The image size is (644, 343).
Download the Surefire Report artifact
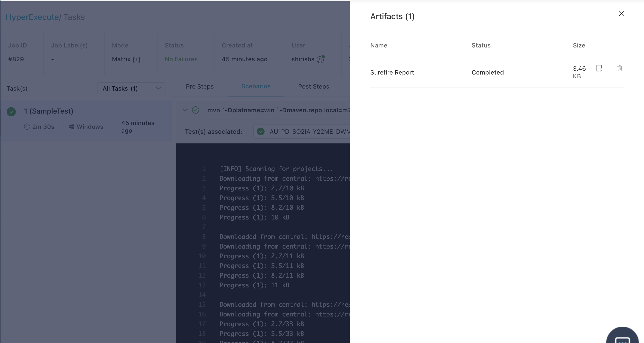[x=599, y=68]
